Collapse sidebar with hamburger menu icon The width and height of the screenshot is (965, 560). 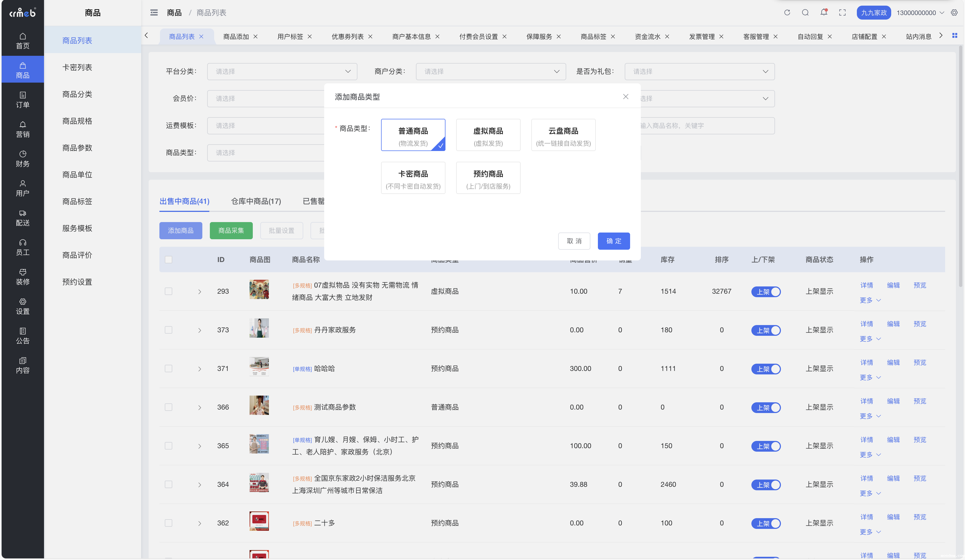[x=154, y=13]
